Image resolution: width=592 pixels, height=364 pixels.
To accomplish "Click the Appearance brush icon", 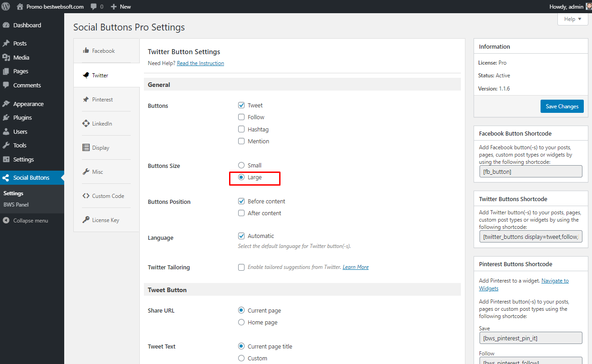I will (6, 104).
